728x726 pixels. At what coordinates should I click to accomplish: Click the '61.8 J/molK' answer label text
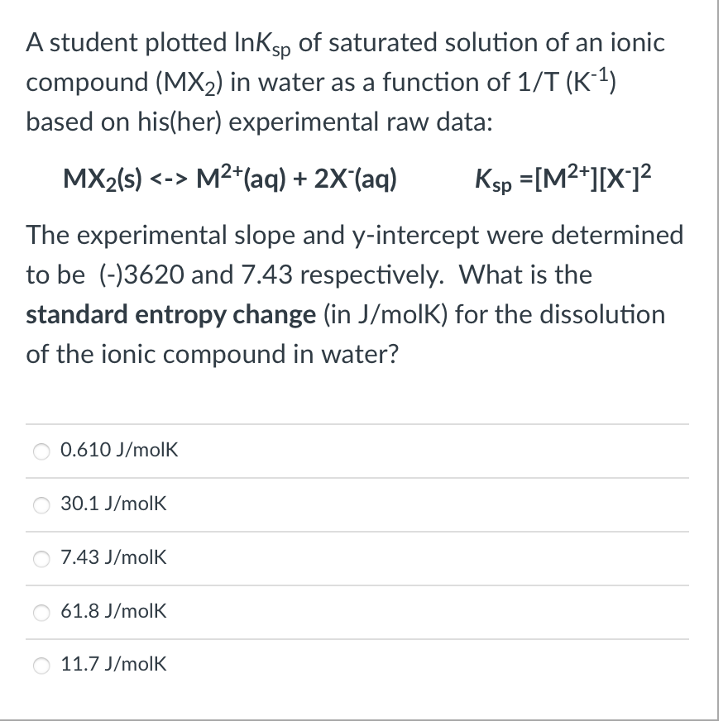click(113, 612)
